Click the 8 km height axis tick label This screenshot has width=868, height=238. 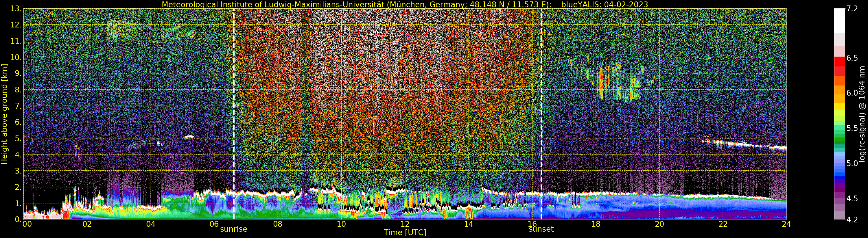(18, 90)
